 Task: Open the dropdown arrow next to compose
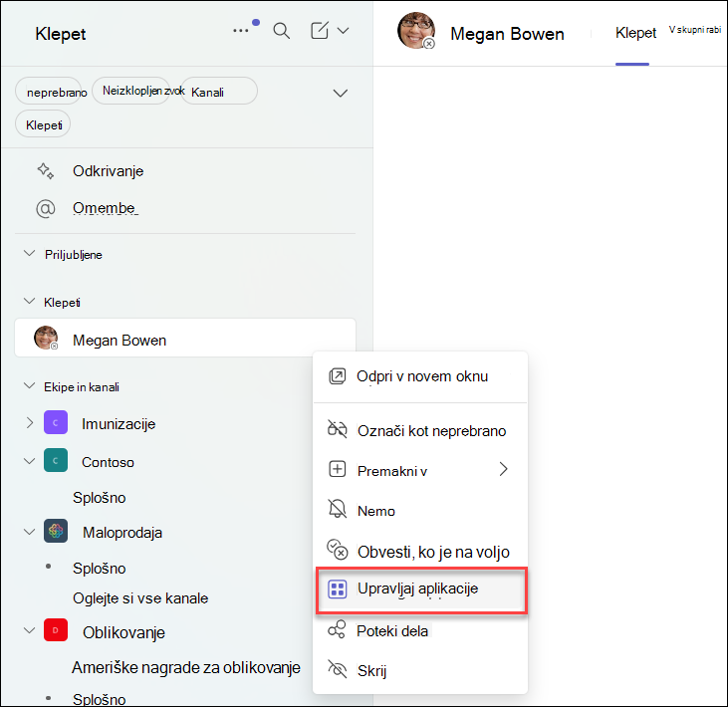pos(344,31)
